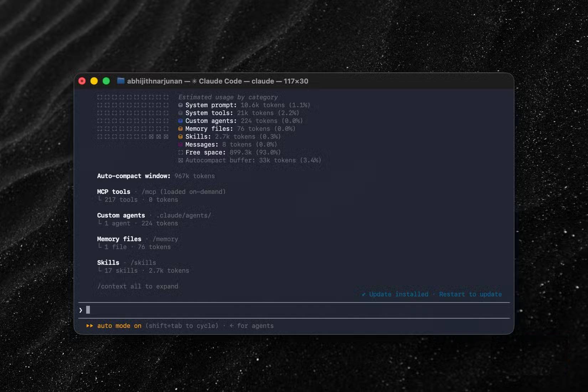Close the terminal window with the red button
The image size is (588, 392).
coord(82,81)
